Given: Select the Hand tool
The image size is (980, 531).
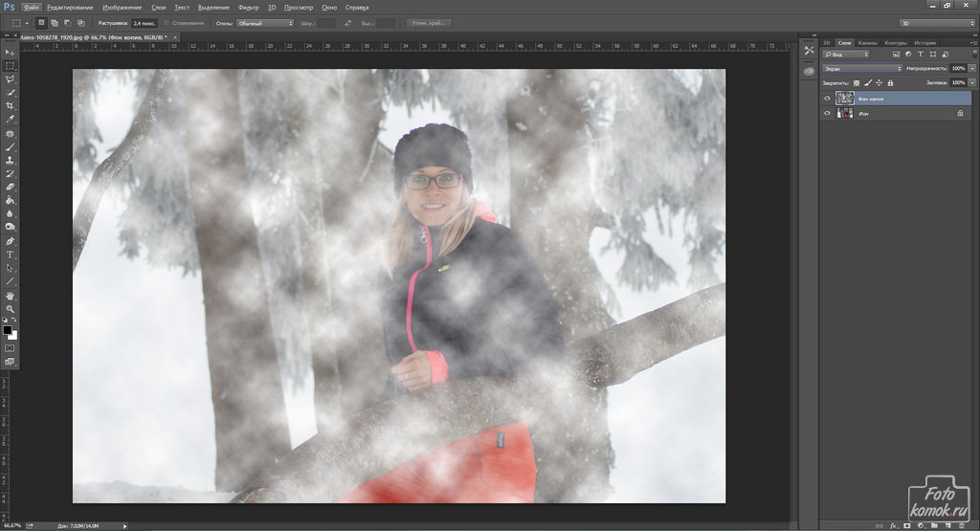Looking at the screenshot, I should pos(10,296).
